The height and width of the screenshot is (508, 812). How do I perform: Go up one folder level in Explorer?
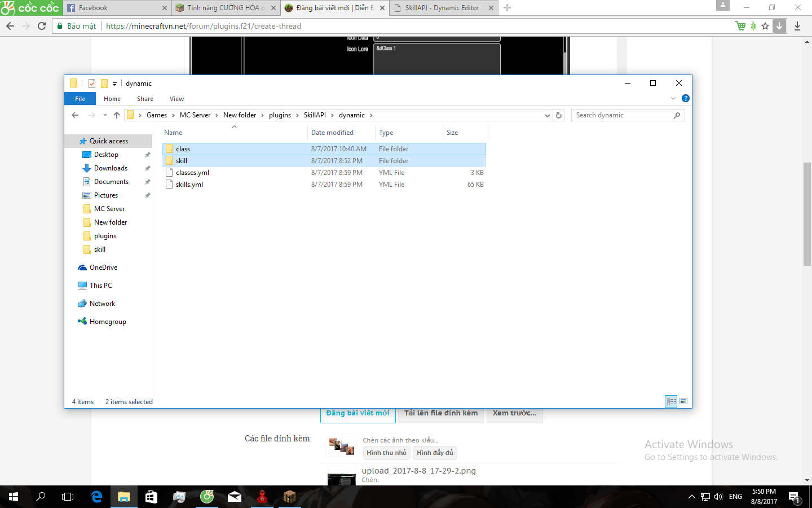(x=117, y=115)
